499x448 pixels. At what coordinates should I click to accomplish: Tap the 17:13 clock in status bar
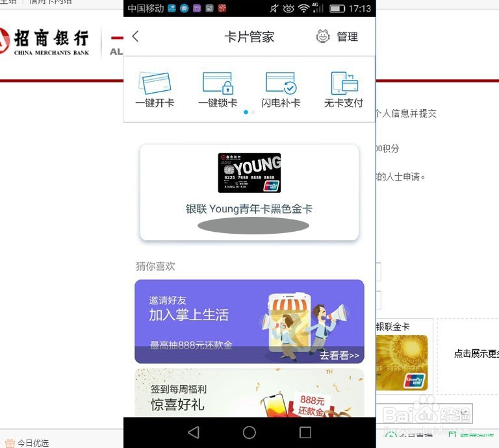pyautogui.click(x=359, y=8)
